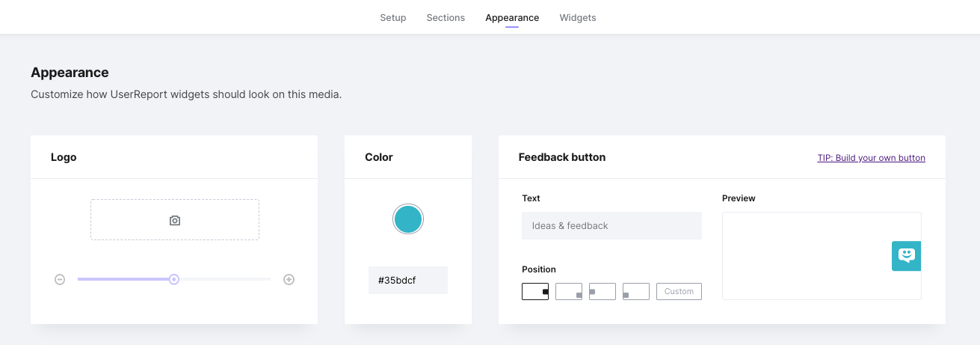This screenshot has height=345, width=980.
Task: Click the 'Ideas & feedback' text field
Action: point(611,225)
